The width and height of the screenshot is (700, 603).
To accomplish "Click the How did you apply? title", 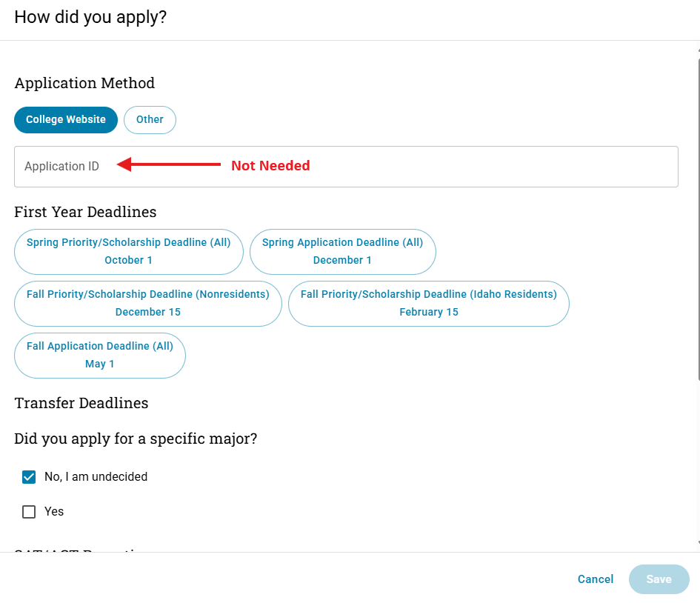I will click(x=90, y=17).
